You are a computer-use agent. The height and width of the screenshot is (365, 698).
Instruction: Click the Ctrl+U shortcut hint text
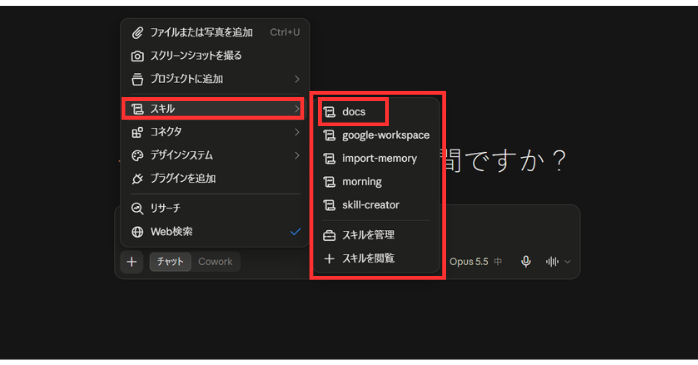pos(285,32)
